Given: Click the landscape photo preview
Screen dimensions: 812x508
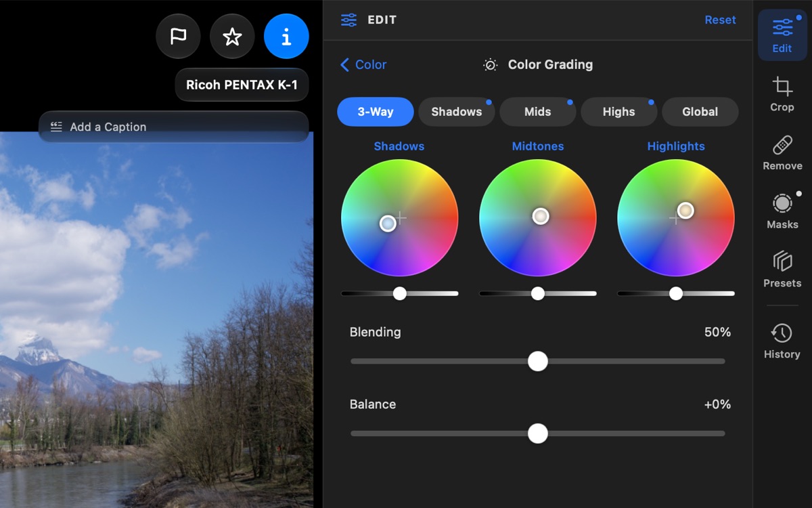Looking at the screenshot, I should [156, 320].
